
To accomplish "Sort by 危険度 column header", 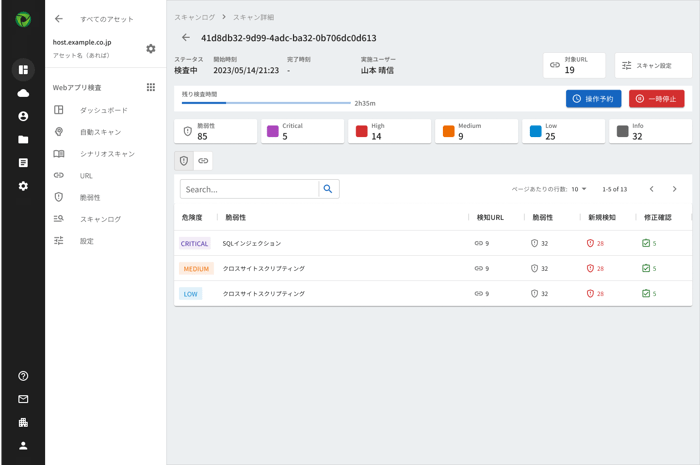I will pos(192,217).
